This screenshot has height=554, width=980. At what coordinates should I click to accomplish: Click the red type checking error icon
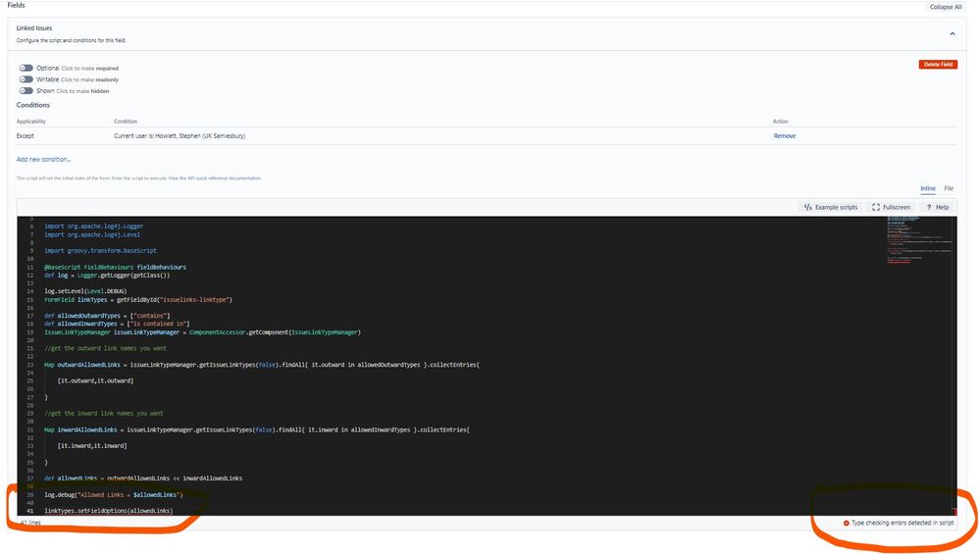coord(847,523)
